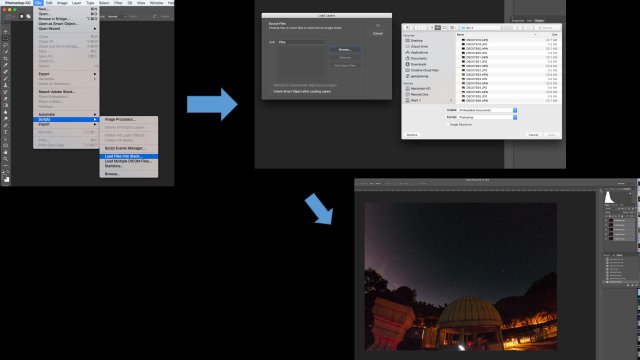The image size is (640, 360).
Task: Select the Crop tool
Action: point(5,58)
